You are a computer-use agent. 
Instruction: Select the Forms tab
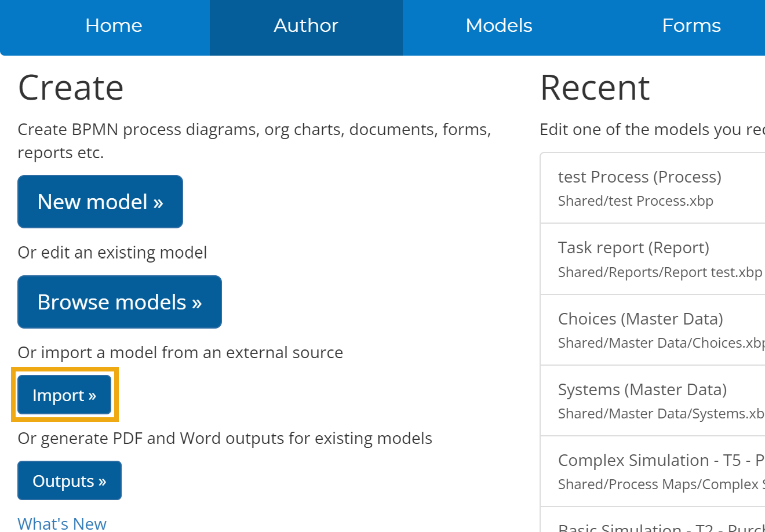[691, 26]
